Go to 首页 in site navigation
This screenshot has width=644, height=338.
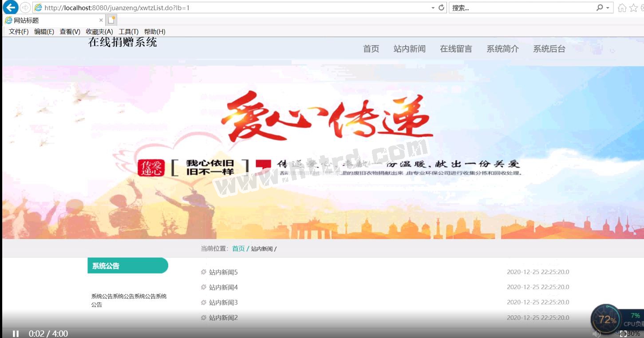coord(371,49)
